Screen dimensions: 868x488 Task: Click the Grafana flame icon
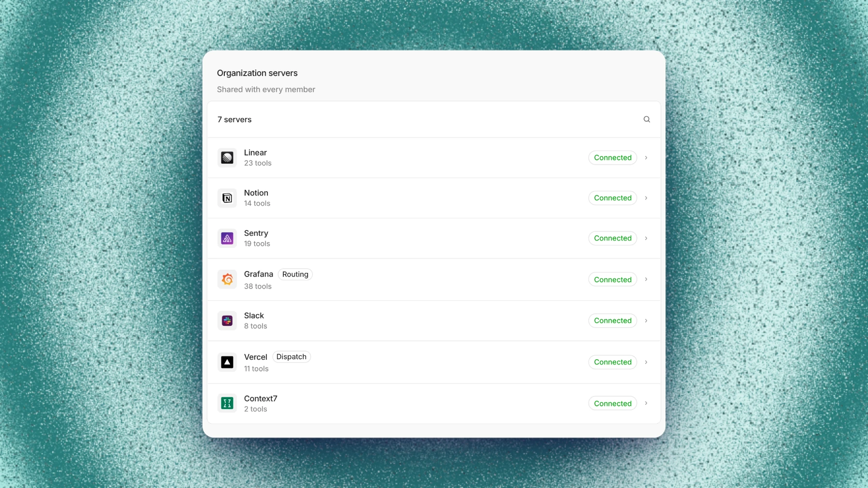coord(227,279)
